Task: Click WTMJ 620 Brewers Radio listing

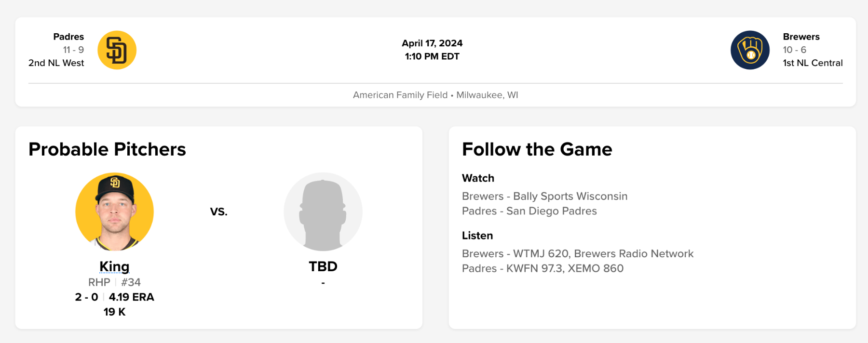Action: (577, 253)
